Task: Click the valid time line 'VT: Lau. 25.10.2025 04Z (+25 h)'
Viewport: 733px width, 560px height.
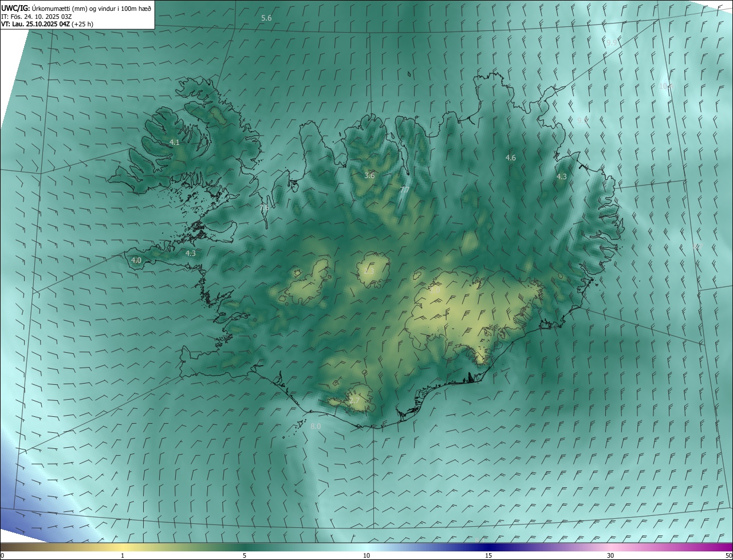Action: coord(48,24)
